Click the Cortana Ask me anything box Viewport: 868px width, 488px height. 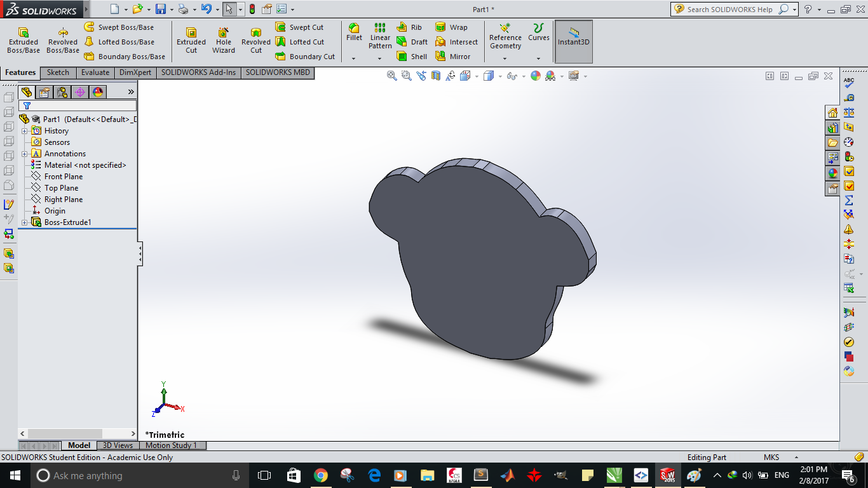click(x=140, y=475)
